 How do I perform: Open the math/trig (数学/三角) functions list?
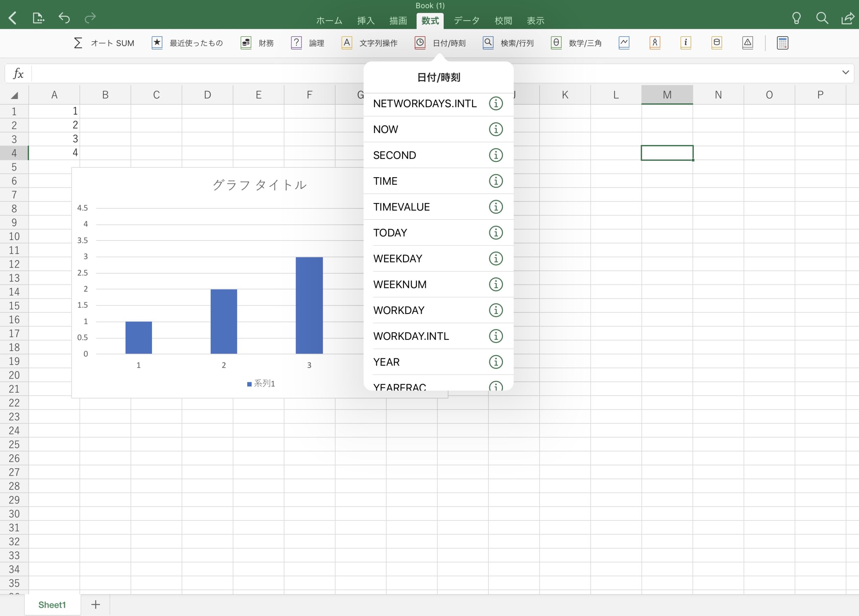(x=576, y=43)
